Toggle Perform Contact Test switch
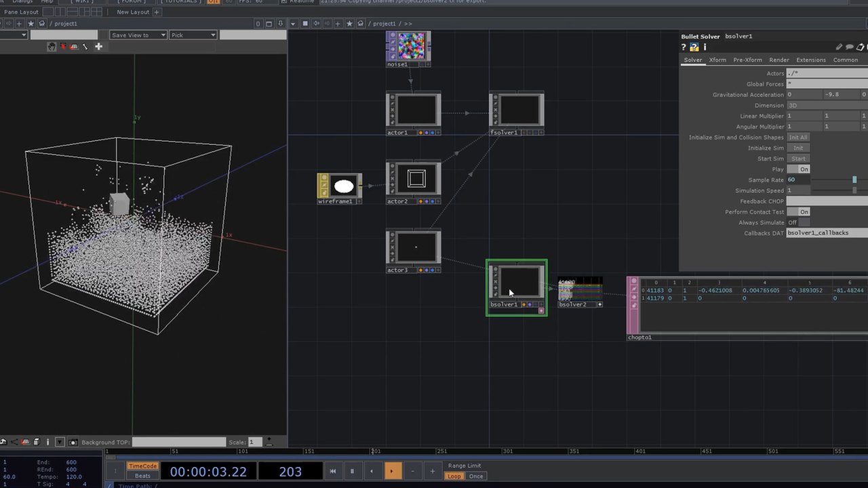The height and width of the screenshot is (488, 868). 798,211
